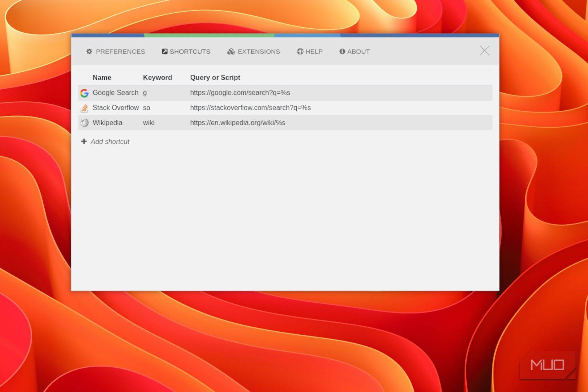The height and width of the screenshot is (392, 588).
Task: Select the Google Search name cell
Action: (115, 93)
